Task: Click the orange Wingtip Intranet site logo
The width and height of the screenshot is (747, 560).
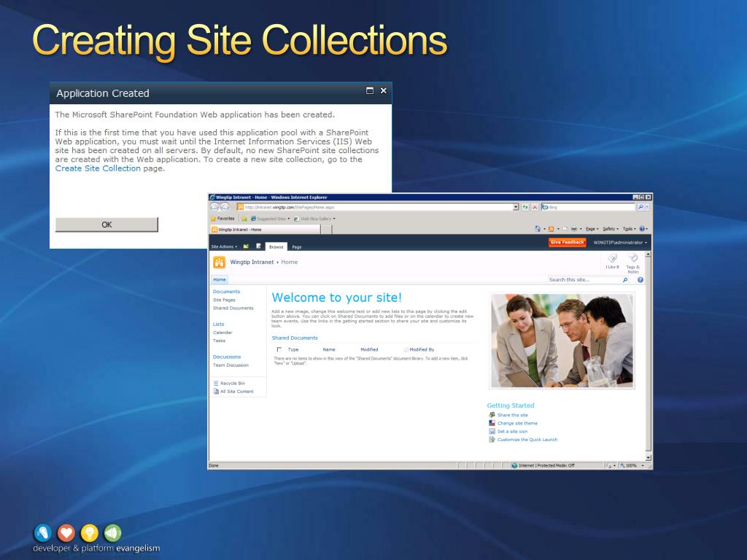Action: [219, 262]
